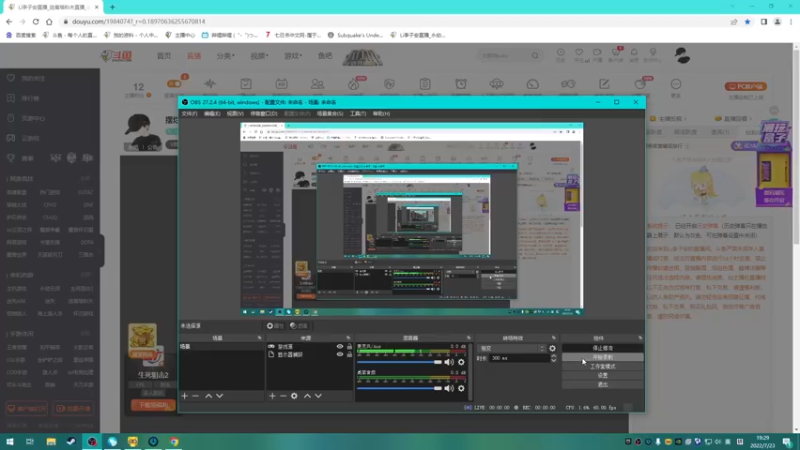Expand the 分类 dropdown in Douyu navigation
This screenshot has height=450, width=800.
coord(226,56)
